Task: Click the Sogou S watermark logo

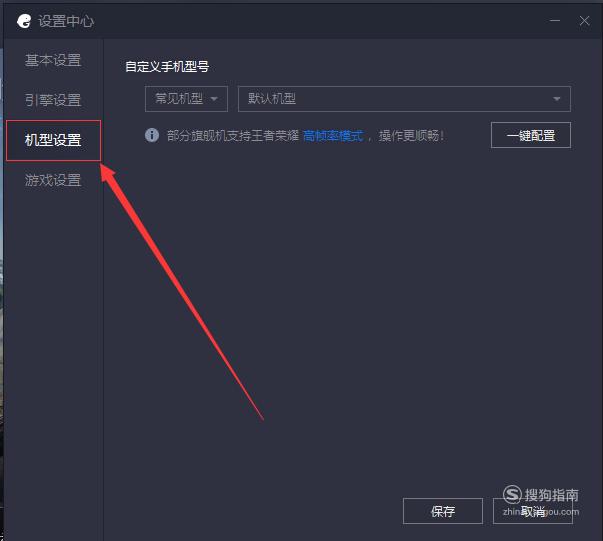Action: [x=512, y=494]
